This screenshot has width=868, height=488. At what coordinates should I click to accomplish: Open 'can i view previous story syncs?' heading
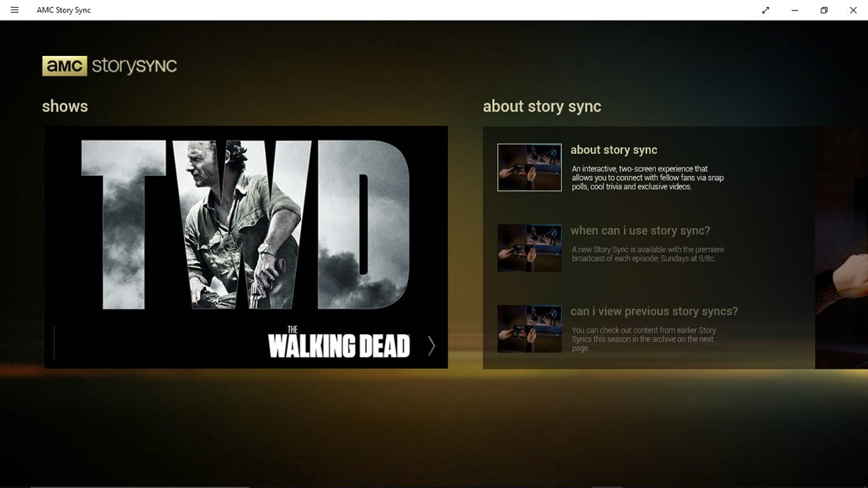click(654, 311)
